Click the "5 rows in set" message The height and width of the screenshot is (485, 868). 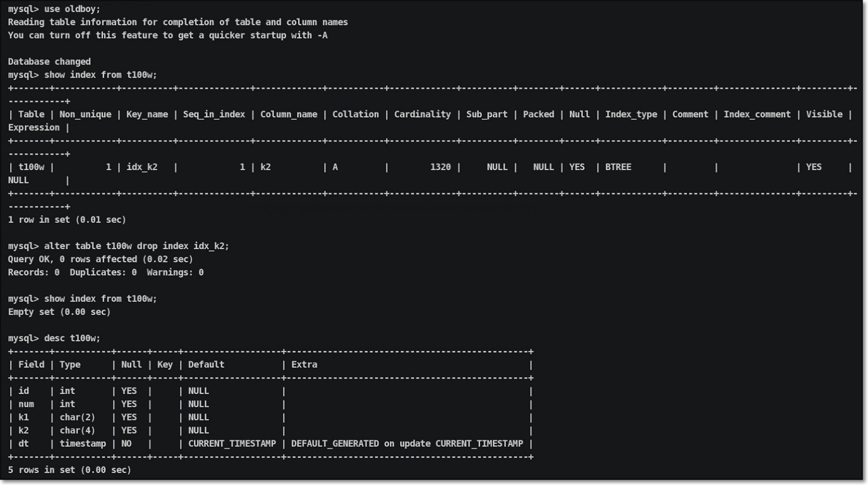coord(69,470)
